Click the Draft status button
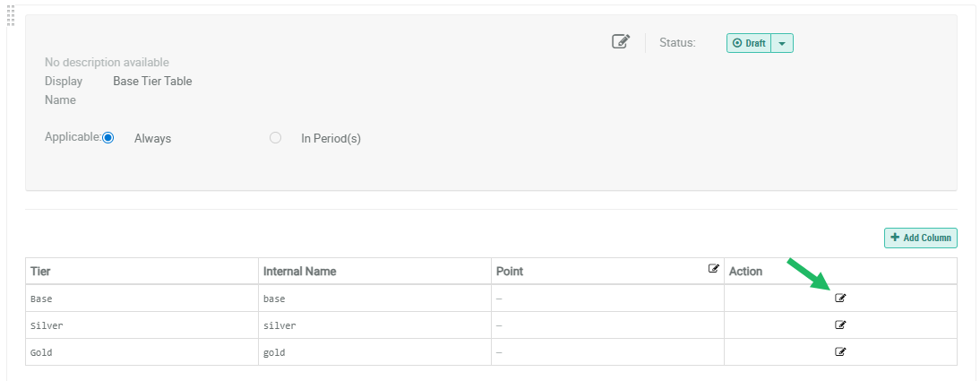 (x=749, y=43)
